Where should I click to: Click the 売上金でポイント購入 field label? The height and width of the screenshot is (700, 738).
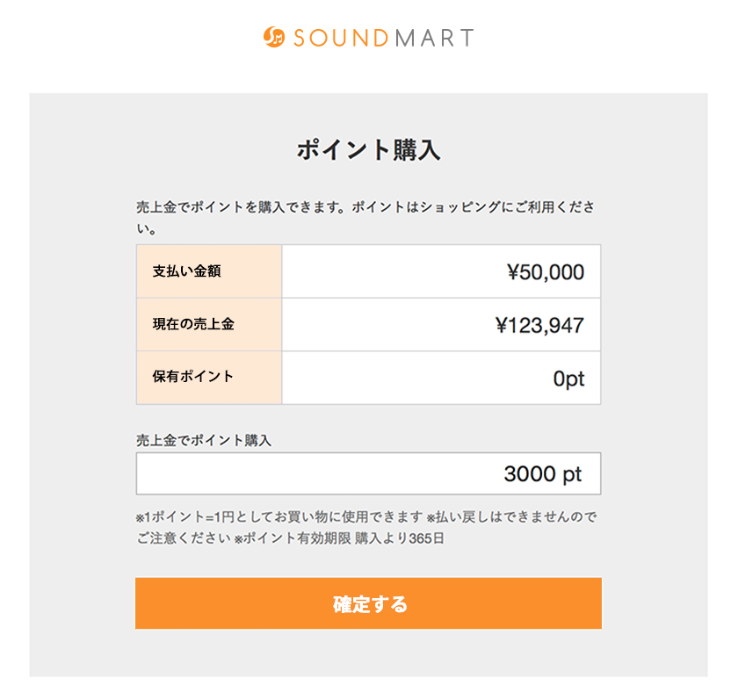(x=204, y=441)
